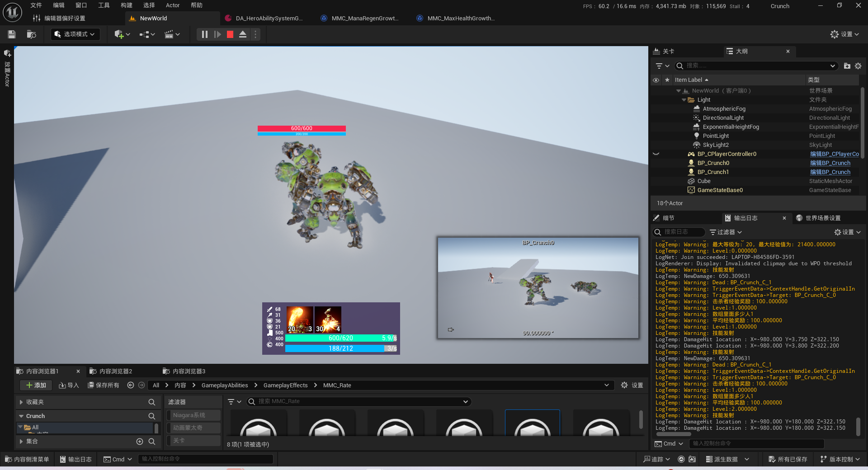The image size is (868, 470).
Task: Open the 编辑BP_Crunch link for BP_Crunch1
Action: pos(830,172)
